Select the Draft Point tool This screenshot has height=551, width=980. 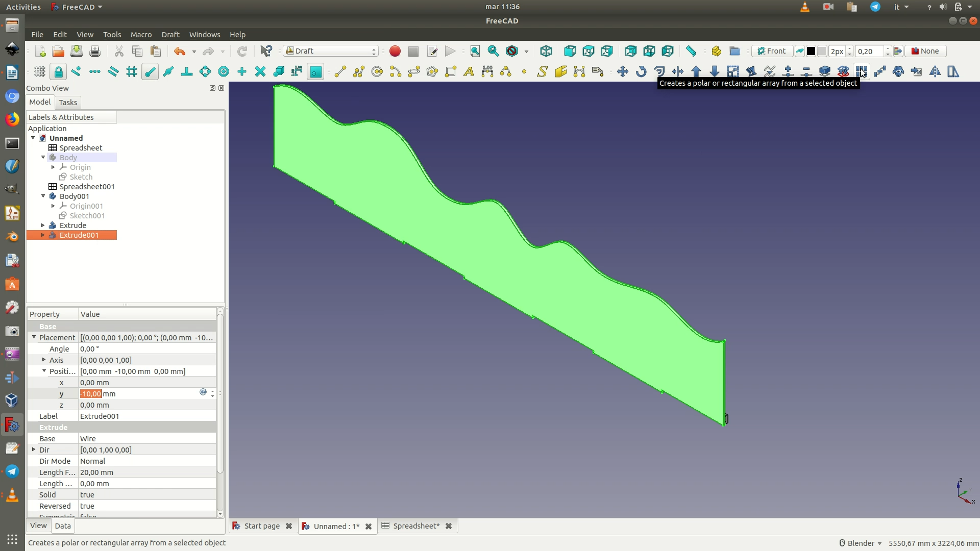click(x=524, y=71)
